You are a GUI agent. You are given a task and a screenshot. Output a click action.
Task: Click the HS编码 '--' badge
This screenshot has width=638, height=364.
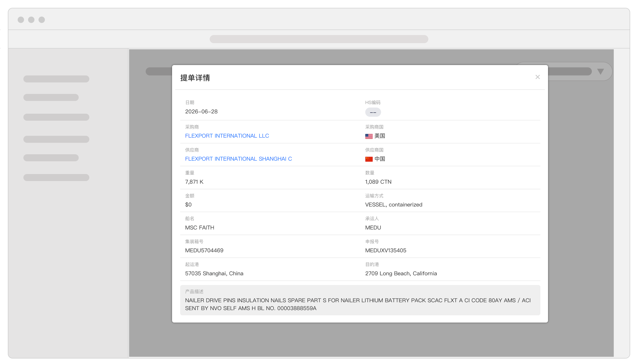(x=373, y=112)
